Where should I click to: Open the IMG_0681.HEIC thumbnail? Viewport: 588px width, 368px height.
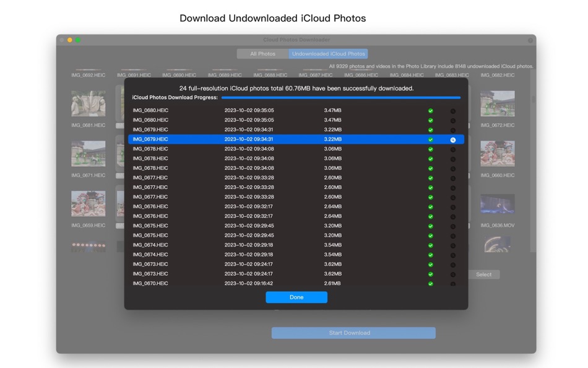point(89,103)
